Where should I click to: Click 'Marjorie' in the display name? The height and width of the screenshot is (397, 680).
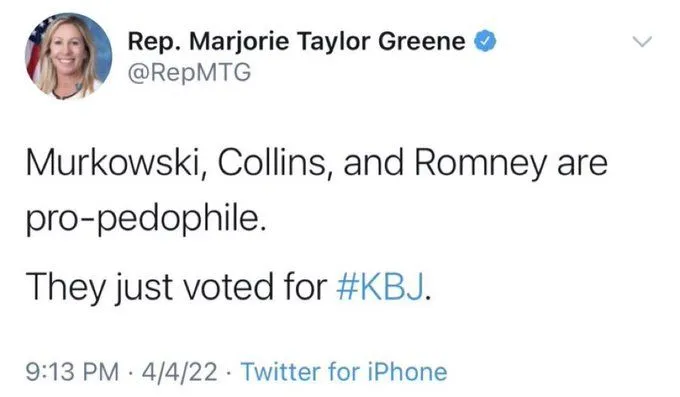click(239, 43)
